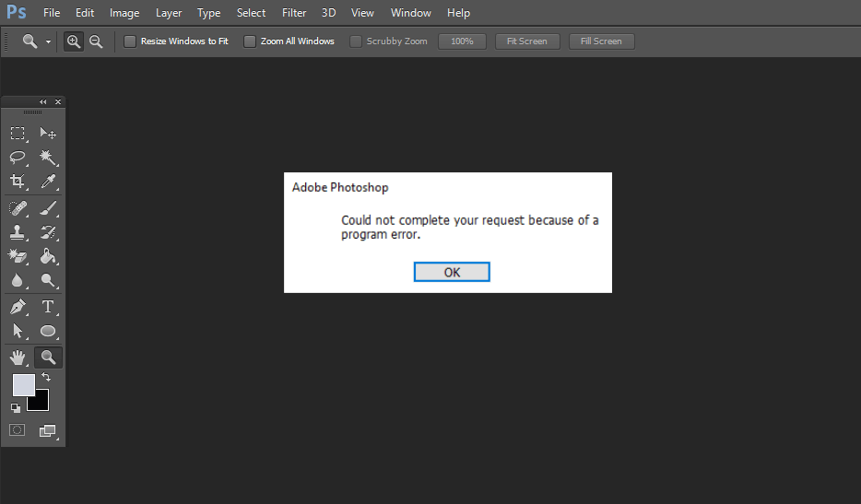Open the Layer menu

(169, 13)
